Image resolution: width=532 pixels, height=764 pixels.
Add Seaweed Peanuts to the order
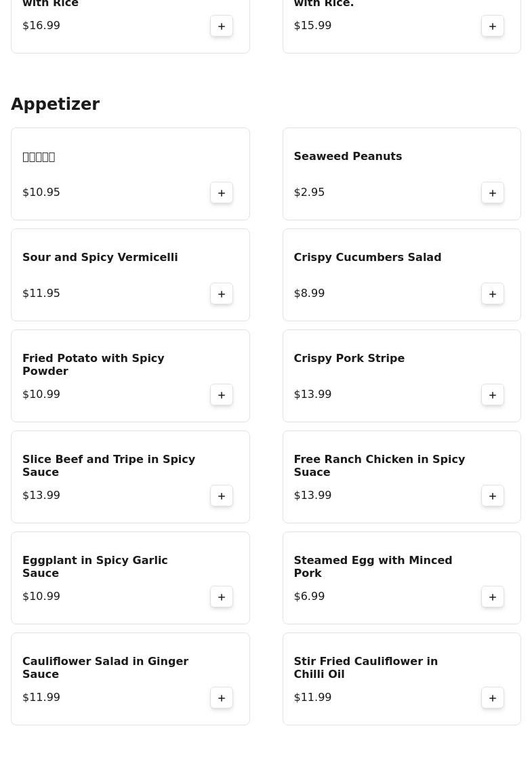click(x=493, y=193)
